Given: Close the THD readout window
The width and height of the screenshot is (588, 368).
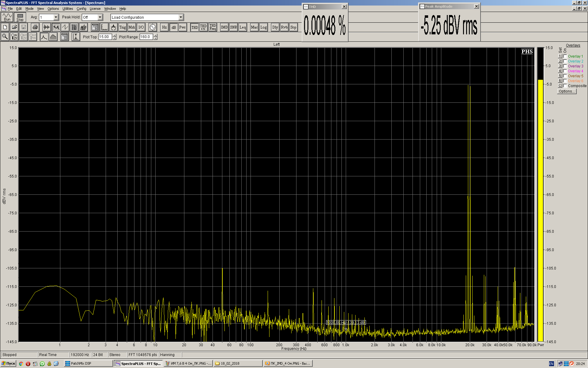Looking at the screenshot, I should (344, 7).
